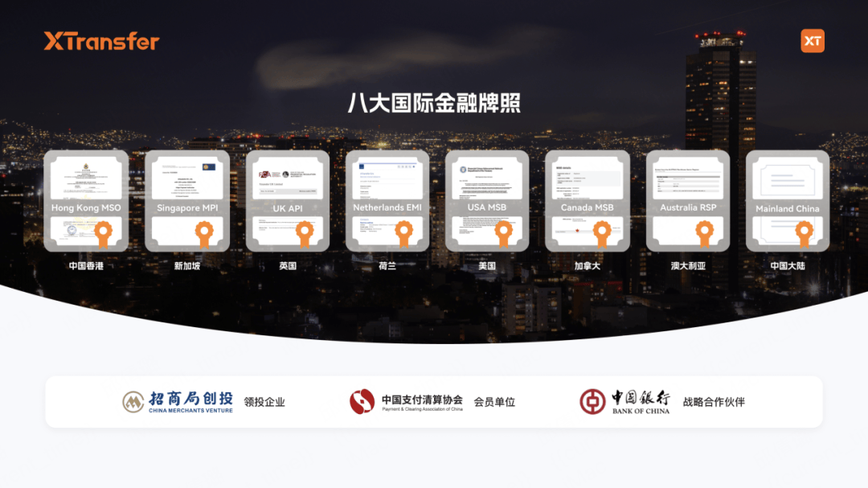Click the 澳大利亚 caption
The height and width of the screenshot is (488, 868).
(688, 266)
